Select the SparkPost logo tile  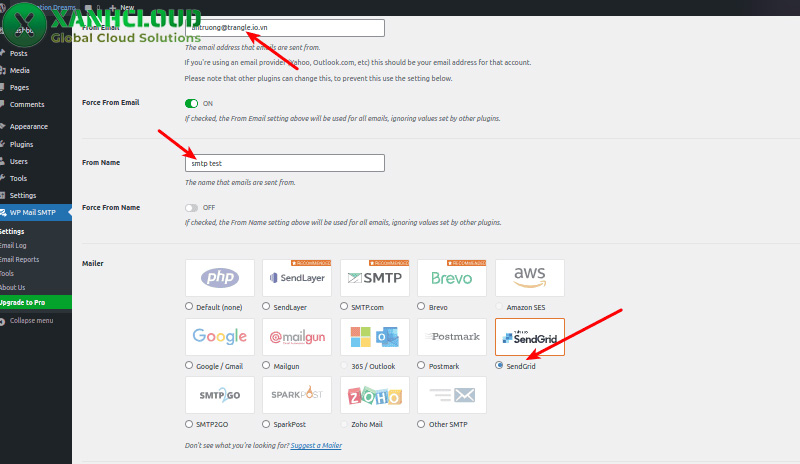tap(297, 395)
